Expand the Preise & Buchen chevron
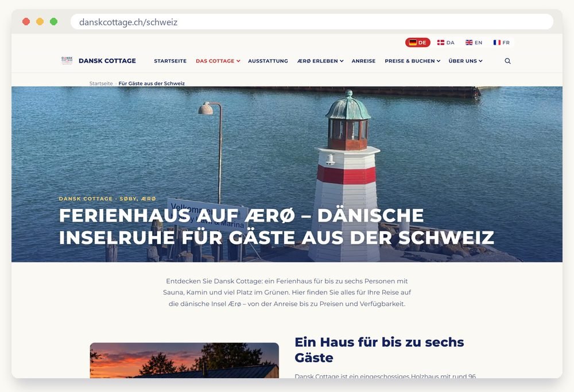This screenshot has height=392, width=574. (438, 61)
